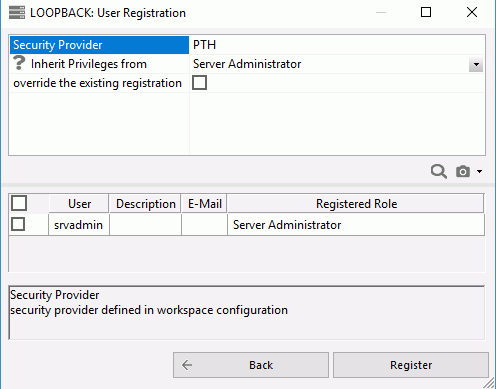This screenshot has width=496, height=389.
Task: Click the User column header
Action: tap(79, 204)
